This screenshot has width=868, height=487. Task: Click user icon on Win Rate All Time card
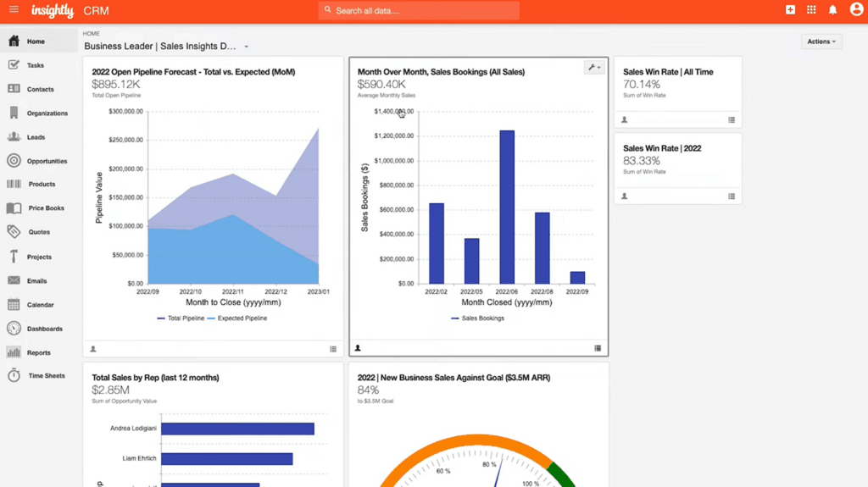point(625,119)
